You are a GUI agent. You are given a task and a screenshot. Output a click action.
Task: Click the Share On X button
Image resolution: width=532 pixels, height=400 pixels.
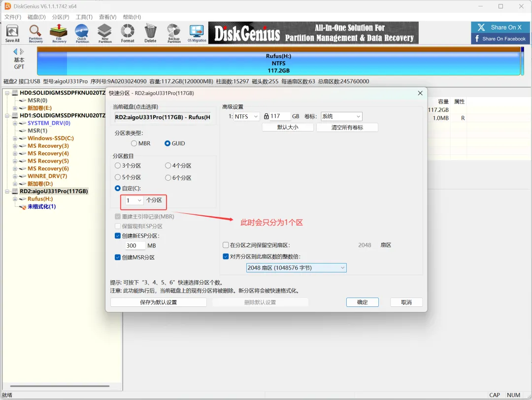click(500, 28)
